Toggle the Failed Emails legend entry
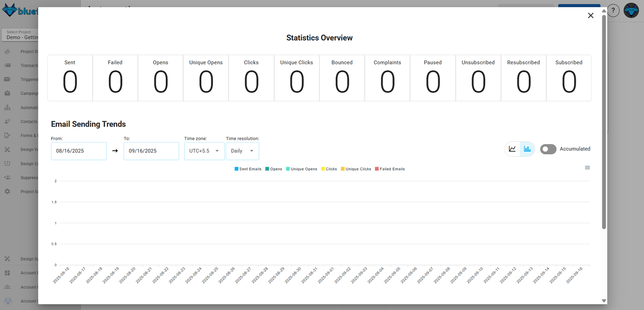The width and height of the screenshot is (644, 310). tap(389, 169)
